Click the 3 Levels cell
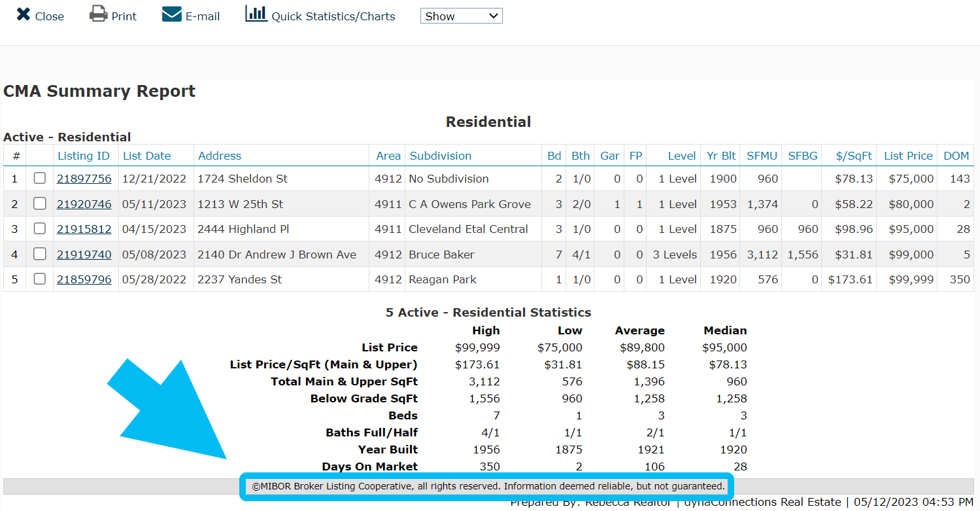Viewport: 980px width, 511px height. (x=675, y=255)
